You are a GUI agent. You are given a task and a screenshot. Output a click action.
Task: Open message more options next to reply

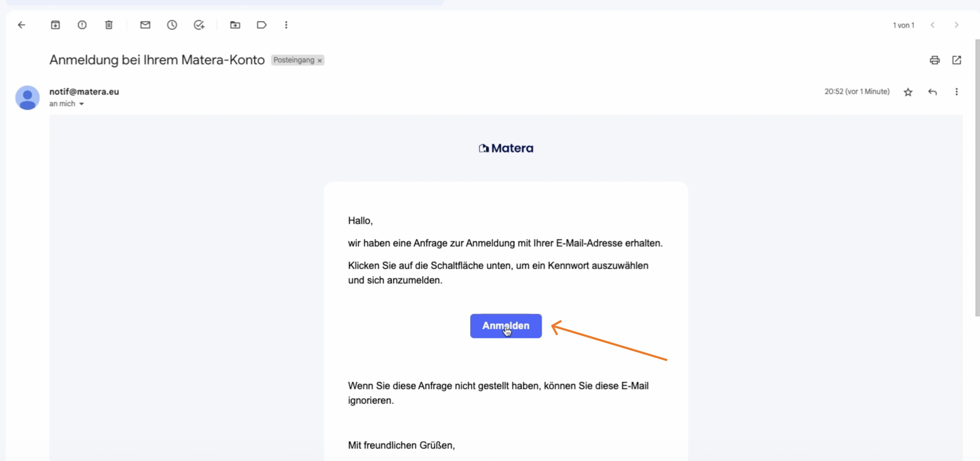pos(956,92)
